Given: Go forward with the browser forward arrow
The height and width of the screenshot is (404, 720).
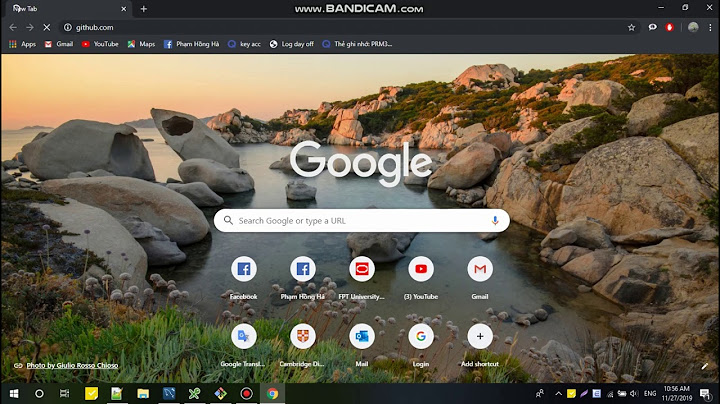Looking at the screenshot, I should coord(30,28).
